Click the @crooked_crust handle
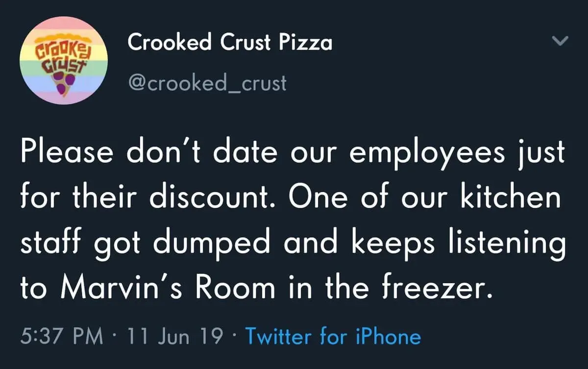The height and width of the screenshot is (369, 588). tap(208, 83)
